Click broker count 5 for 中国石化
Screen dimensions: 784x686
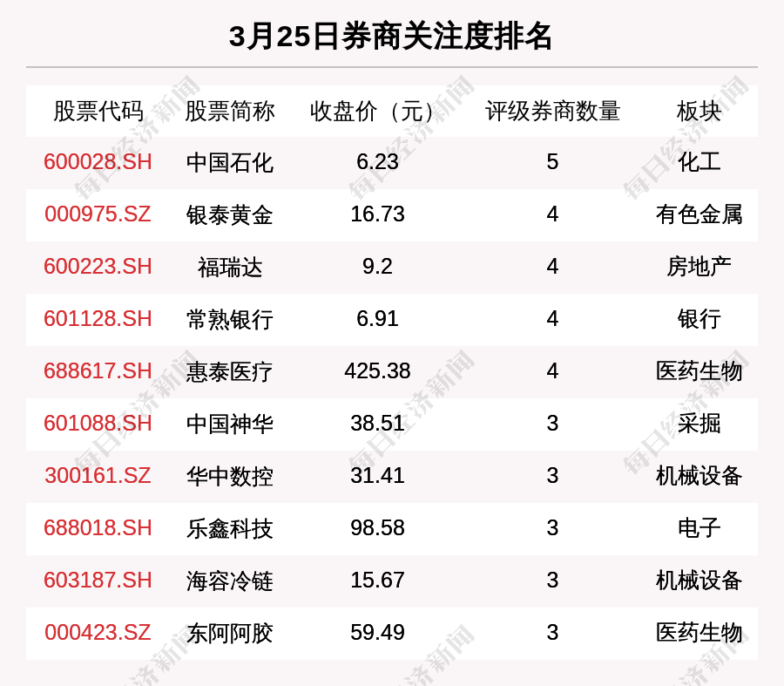(x=552, y=162)
